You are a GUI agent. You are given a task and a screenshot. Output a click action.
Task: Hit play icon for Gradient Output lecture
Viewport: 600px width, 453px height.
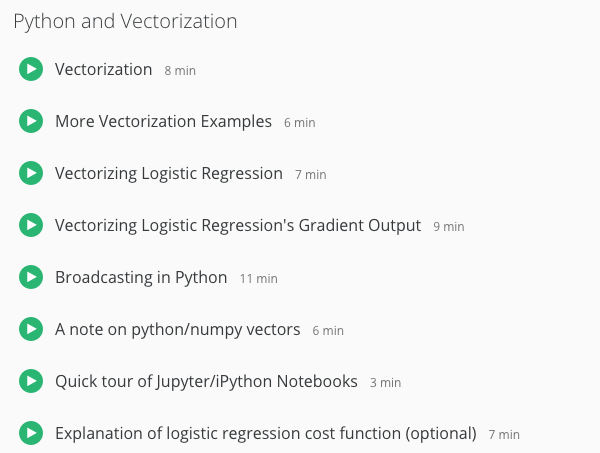(x=31, y=225)
